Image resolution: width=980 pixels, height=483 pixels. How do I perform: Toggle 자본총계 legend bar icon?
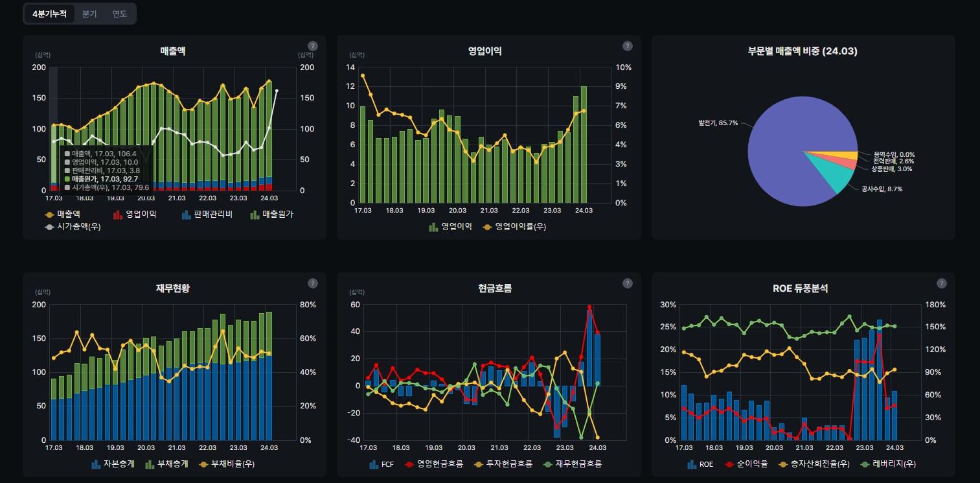[97, 464]
